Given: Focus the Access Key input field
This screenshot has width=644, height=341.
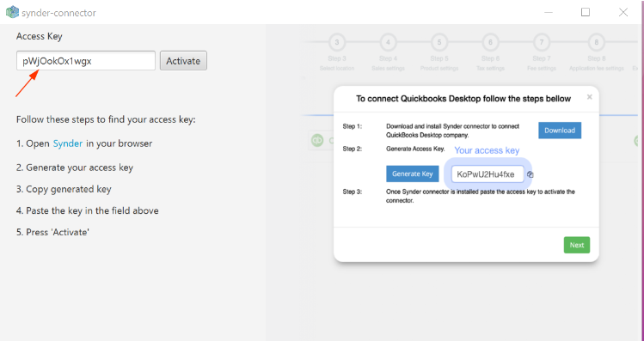Looking at the screenshot, I should (86, 61).
